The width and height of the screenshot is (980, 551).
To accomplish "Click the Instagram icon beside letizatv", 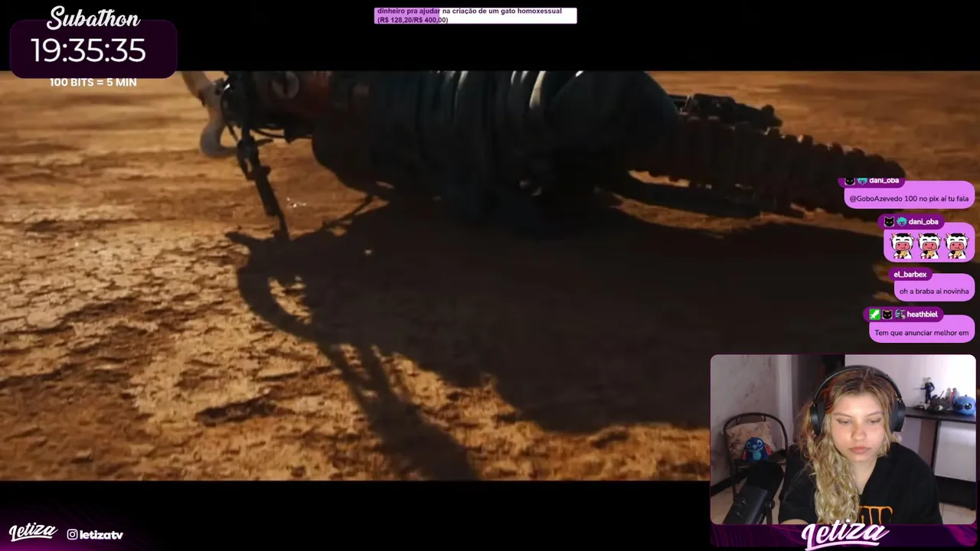I will (x=72, y=534).
